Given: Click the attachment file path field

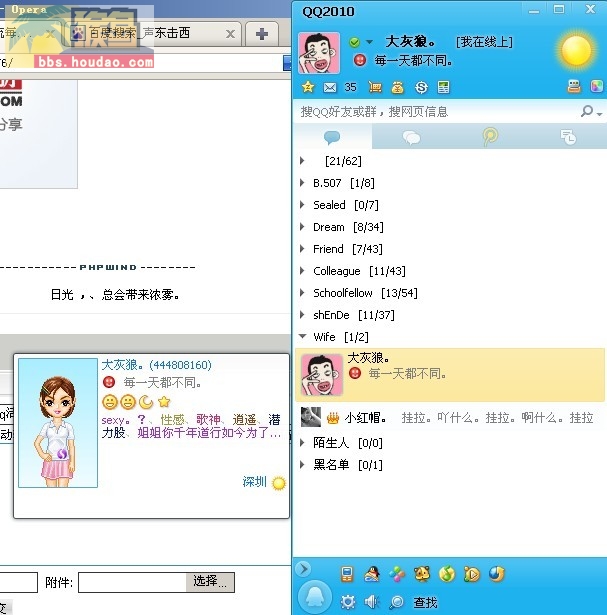Looking at the screenshot, I should 132,582.
